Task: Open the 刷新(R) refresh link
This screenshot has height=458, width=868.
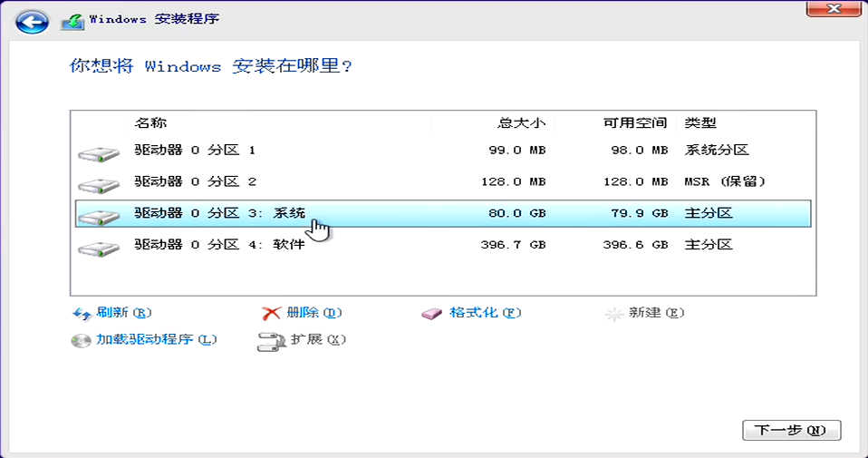Action: tap(123, 313)
